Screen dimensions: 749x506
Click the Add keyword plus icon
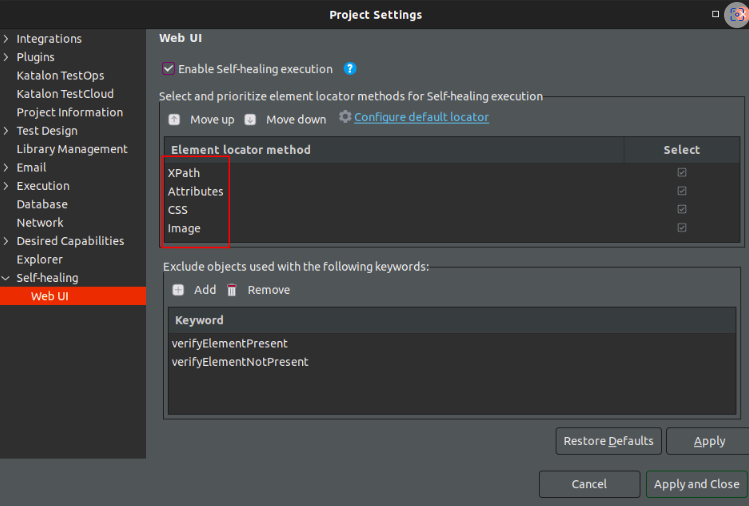pos(178,290)
